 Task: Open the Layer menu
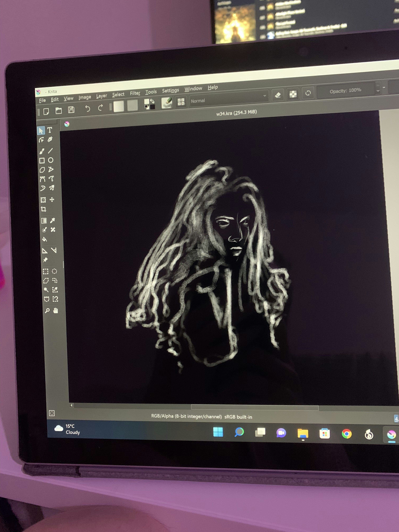101,96
